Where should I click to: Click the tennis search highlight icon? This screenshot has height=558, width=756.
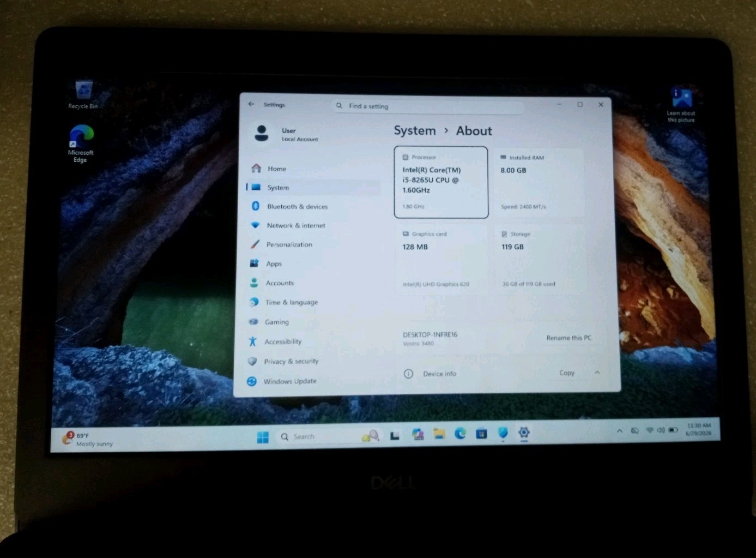click(371, 436)
